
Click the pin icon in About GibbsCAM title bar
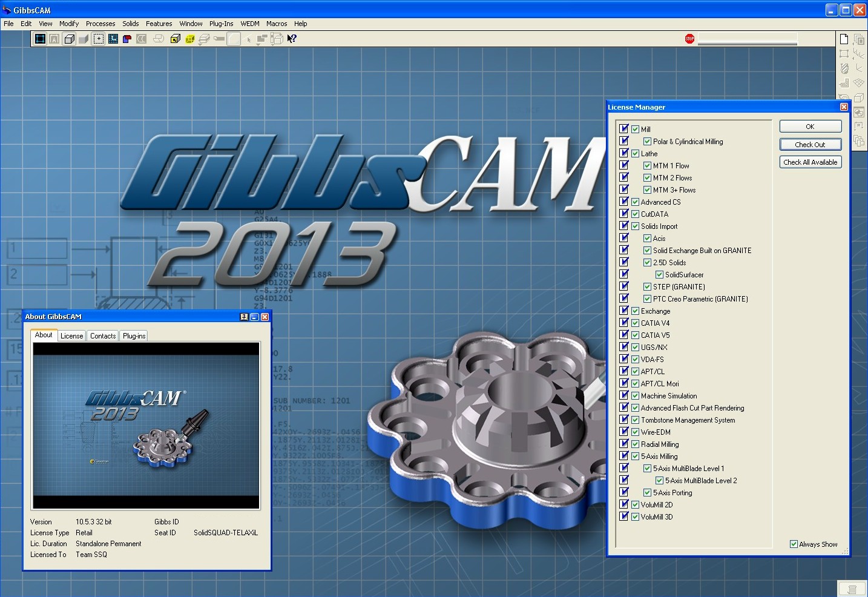point(244,317)
